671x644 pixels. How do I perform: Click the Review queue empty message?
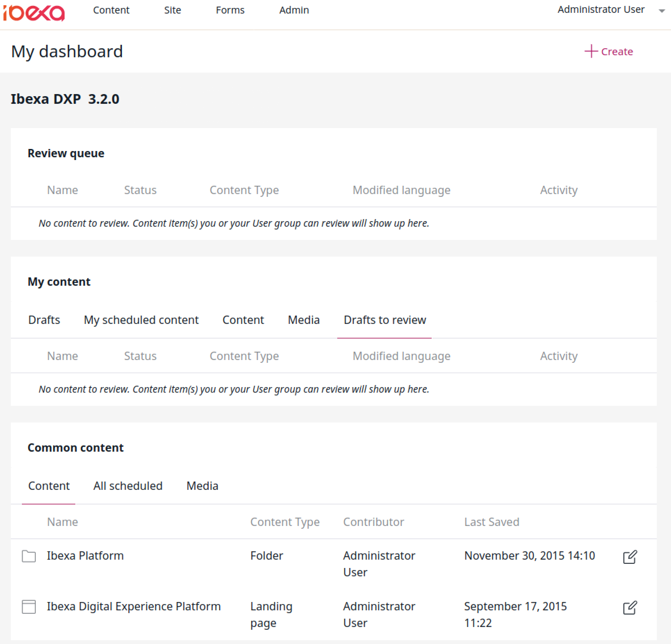click(234, 223)
